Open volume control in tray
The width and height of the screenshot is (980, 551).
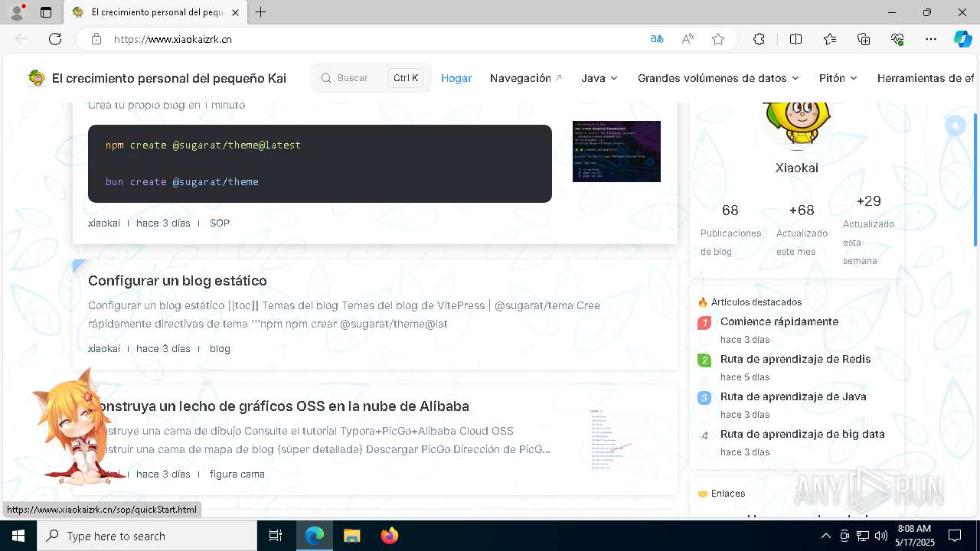coord(880,536)
